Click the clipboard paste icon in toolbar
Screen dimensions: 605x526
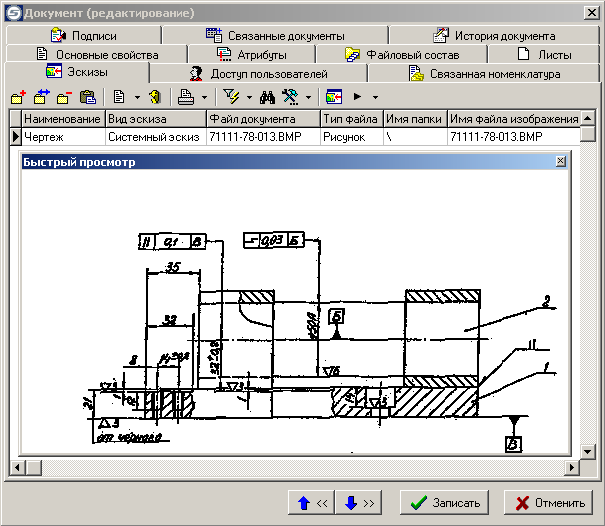pos(87,97)
